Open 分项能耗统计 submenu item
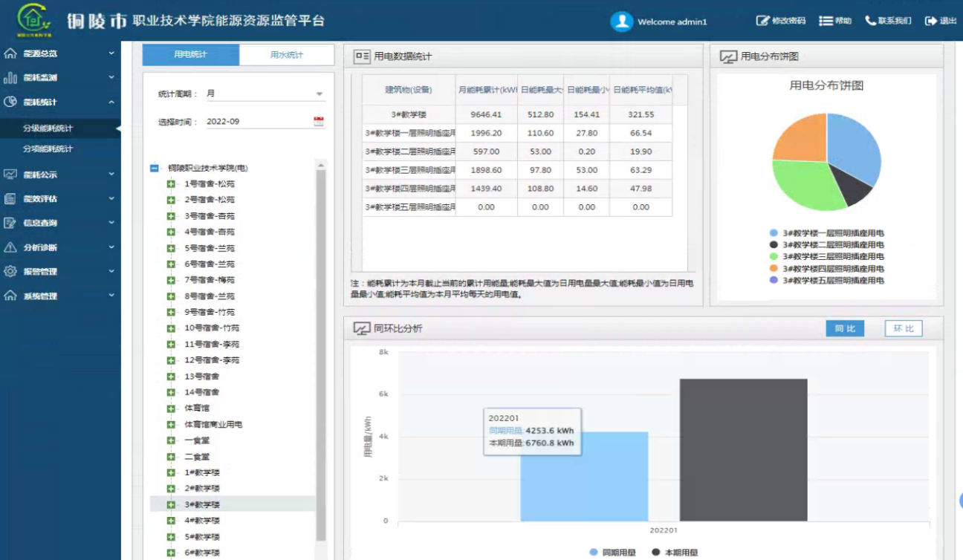 (48, 149)
